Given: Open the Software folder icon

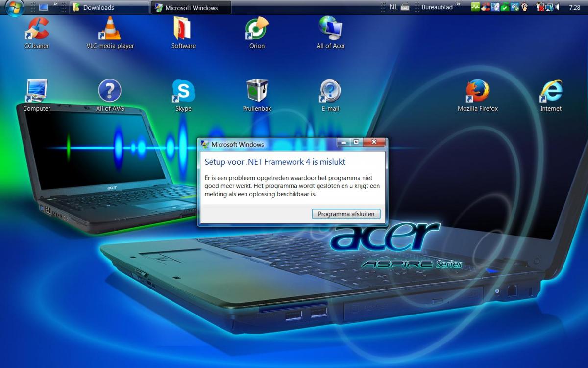Looking at the screenshot, I should pos(183,33).
